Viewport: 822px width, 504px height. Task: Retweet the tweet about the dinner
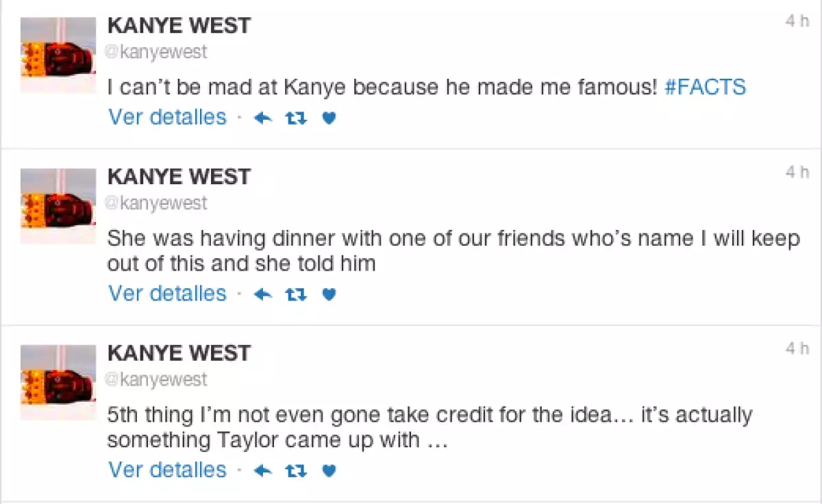coord(295,293)
